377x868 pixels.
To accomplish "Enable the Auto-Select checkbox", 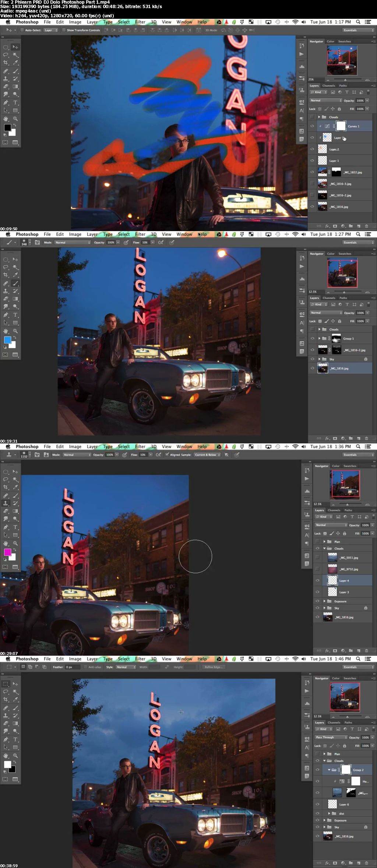I will [22, 30].
